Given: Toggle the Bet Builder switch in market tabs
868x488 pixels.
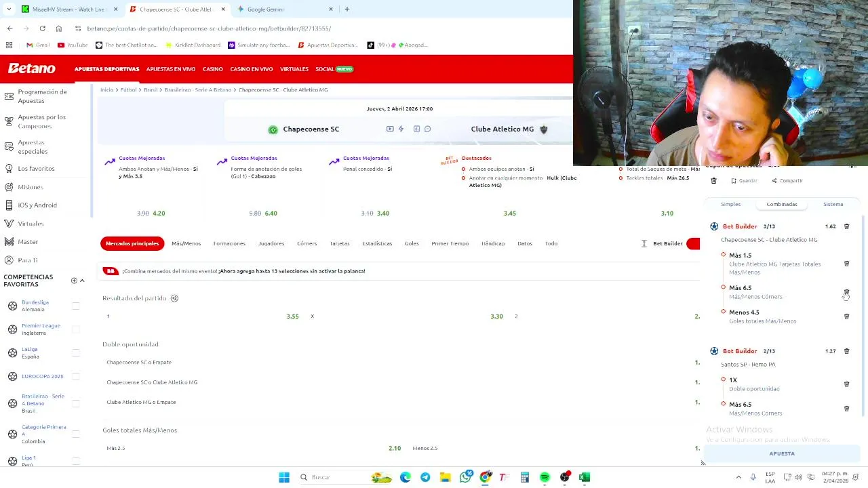Looking at the screenshot, I should tap(693, 244).
